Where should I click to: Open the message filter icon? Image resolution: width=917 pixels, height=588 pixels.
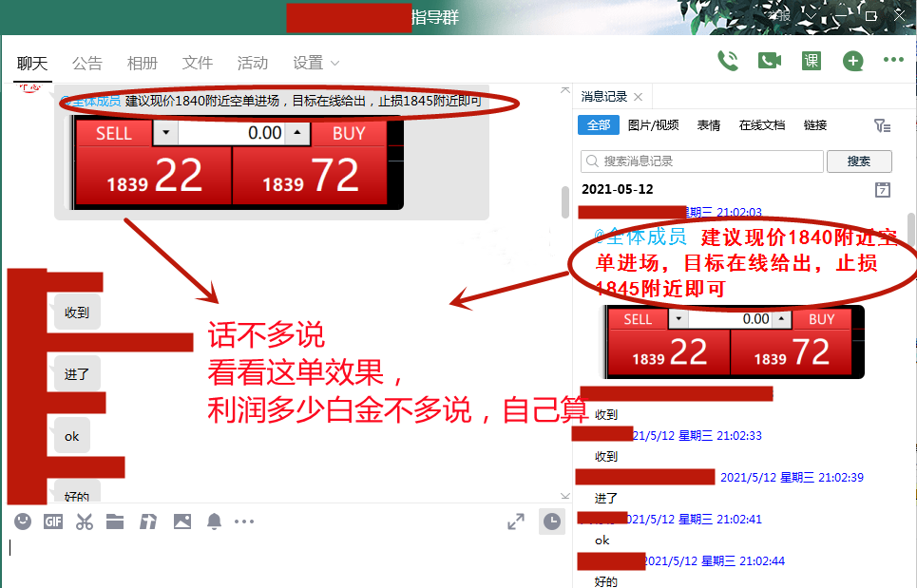pos(882,125)
